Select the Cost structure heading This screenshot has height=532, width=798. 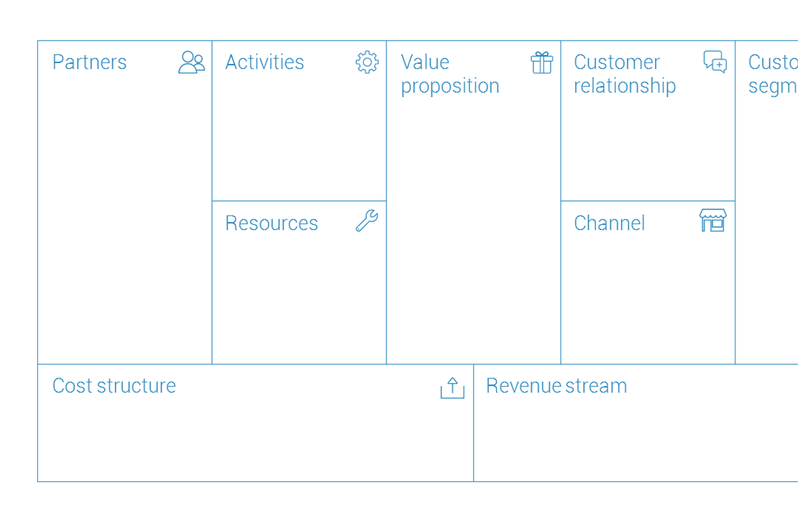[114, 386]
